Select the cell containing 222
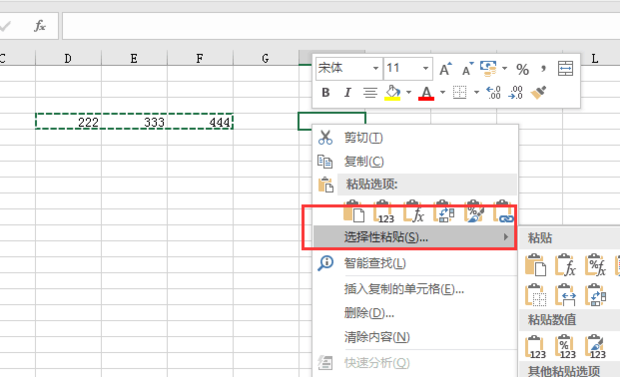This screenshot has width=620, height=377. pos(68,122)
